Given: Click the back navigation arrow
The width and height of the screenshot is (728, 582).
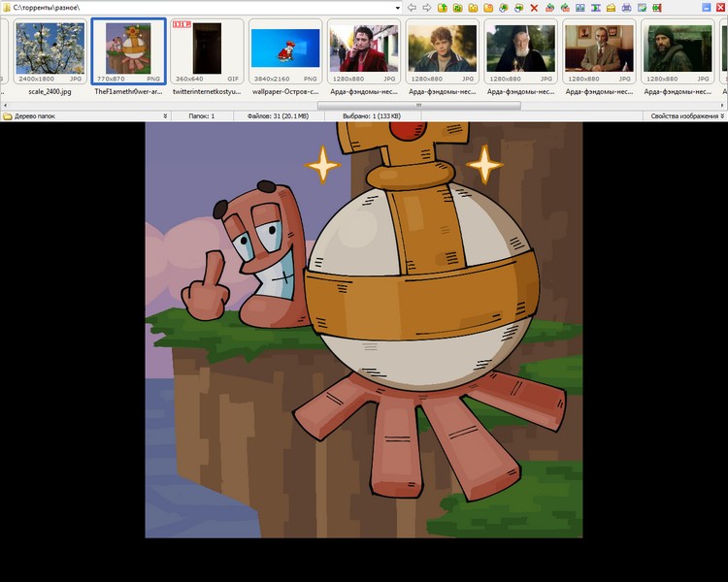Looking at the screenshot, I should [412, 8].
